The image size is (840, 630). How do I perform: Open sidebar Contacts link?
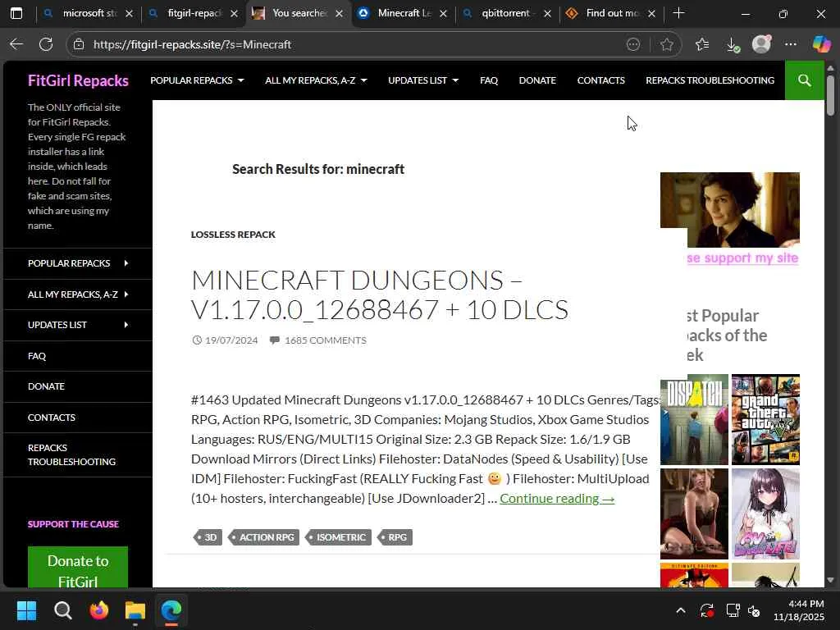coord(52,418)
